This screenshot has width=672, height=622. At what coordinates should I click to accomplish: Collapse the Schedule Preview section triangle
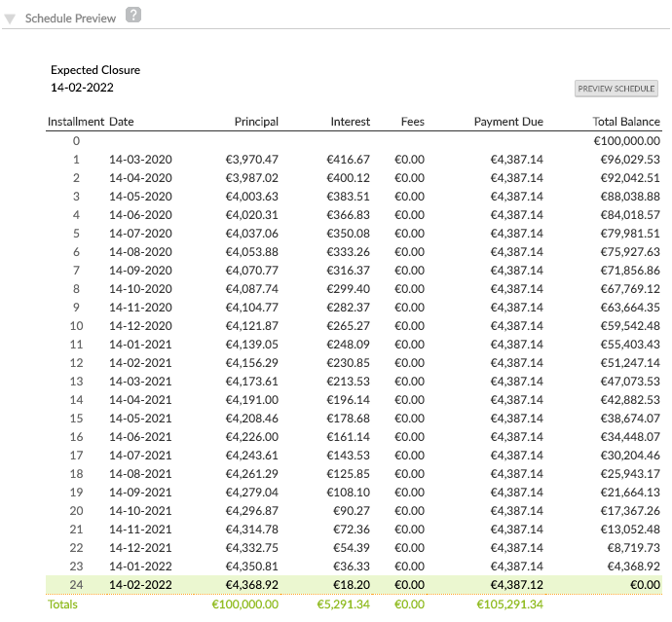10,18
